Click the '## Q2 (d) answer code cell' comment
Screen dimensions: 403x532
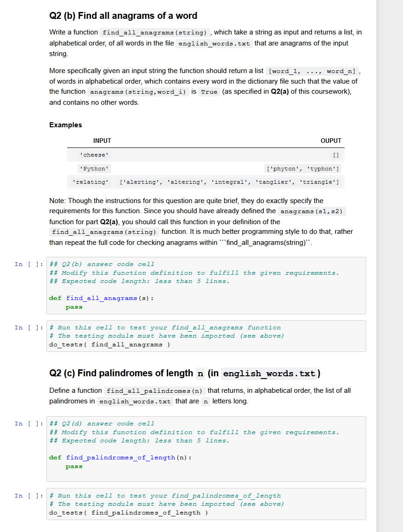click(x=102, y=424)
